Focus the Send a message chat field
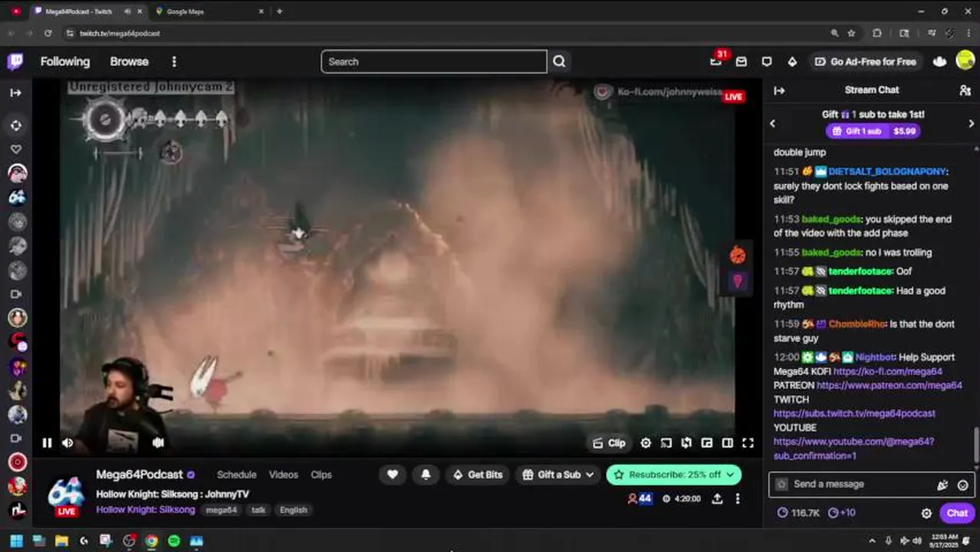This screenshot has width=980, height=552. point(871,485)
